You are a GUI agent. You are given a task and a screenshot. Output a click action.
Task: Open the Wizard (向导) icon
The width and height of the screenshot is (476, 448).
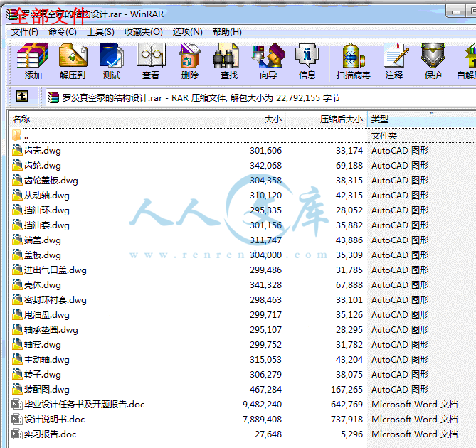[268, 55]
